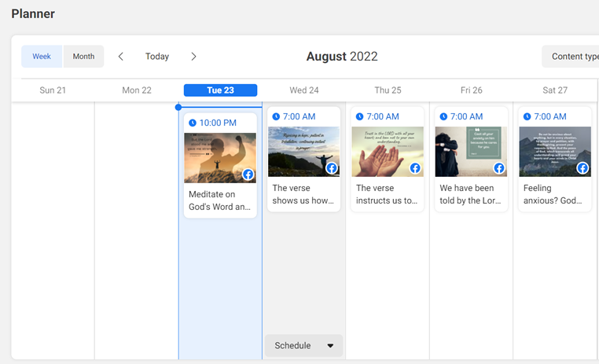Jump to Today in the planner
The width and height of the screenshot is (599, 364).
(x=157, y=57)
